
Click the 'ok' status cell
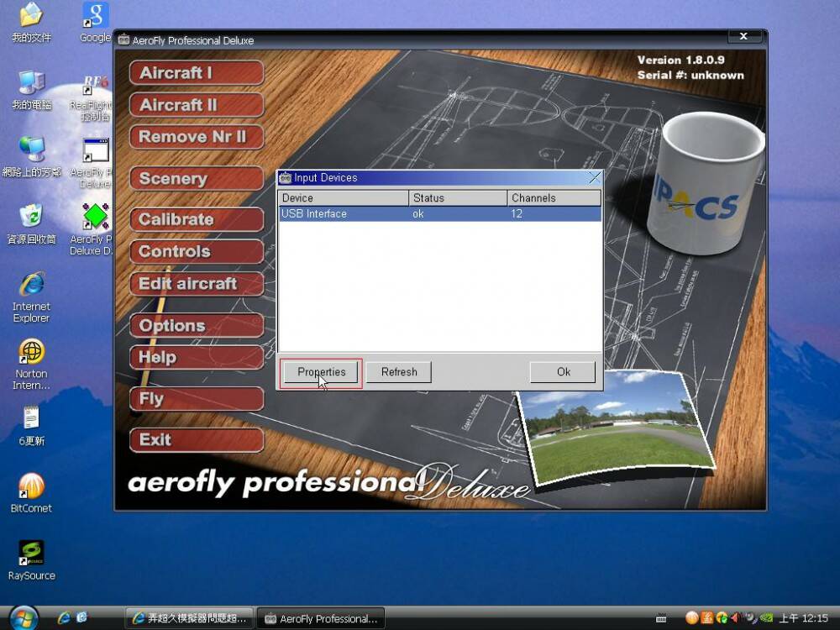coord(418,214)
